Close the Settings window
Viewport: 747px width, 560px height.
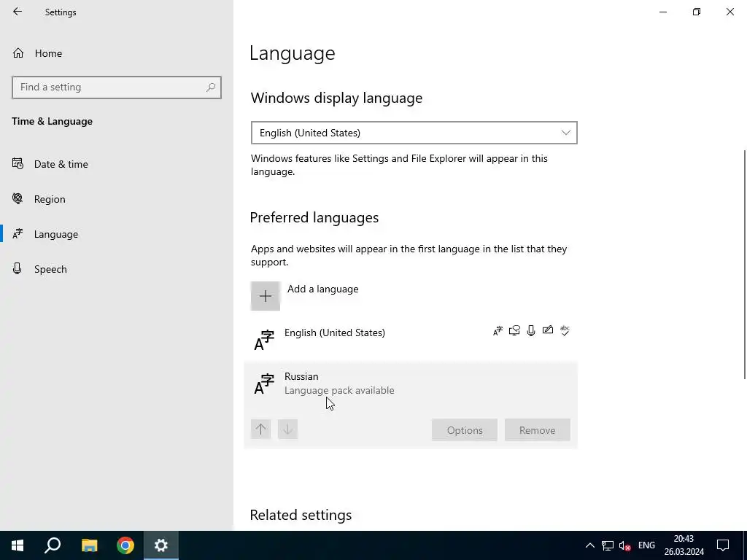tap(729, 12)
